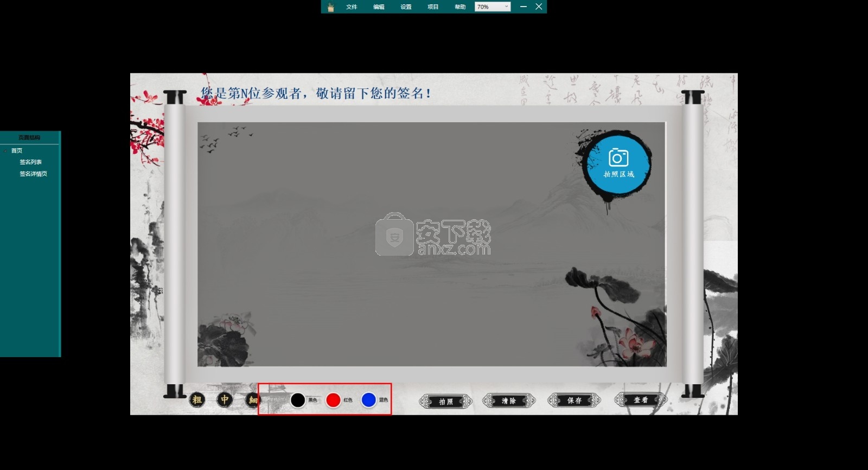Open the 设置 menu
The image size is (868, 470).
(406, 7)
